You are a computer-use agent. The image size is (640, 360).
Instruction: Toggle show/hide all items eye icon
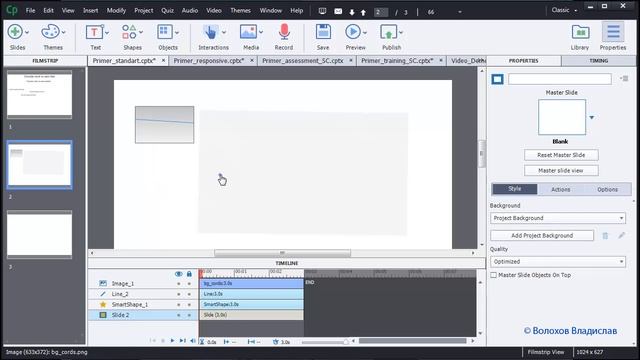click(178, 274)
